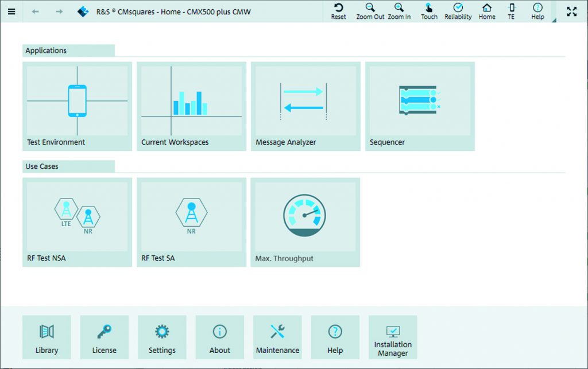Image resolution: width=588 pixels, height=369 pixels.
Task: Zoom in with the magnifier icon
Action: click(399, 11)
